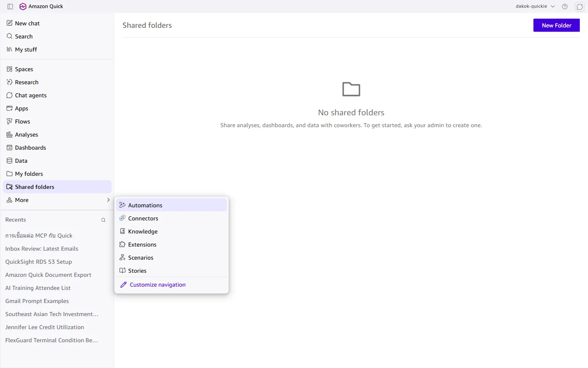588x368 pixels.
Task: Open the dakok-quickie account dropdown
Action: (x=535, y=7)
